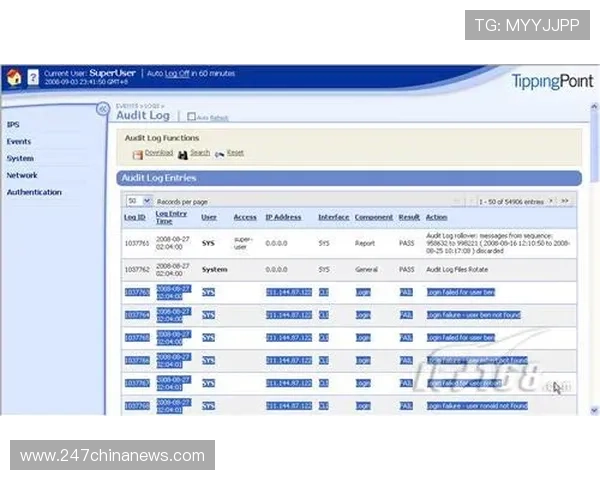Sort entries by Result column header

click(x=409, y=217)
